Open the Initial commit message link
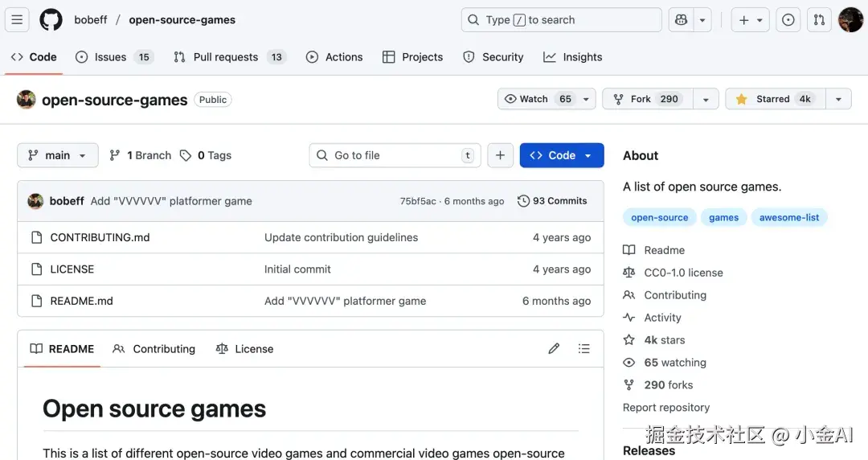The height and width of the screenshot is (460, 868). pyautogui.click(x=297, y=269)
